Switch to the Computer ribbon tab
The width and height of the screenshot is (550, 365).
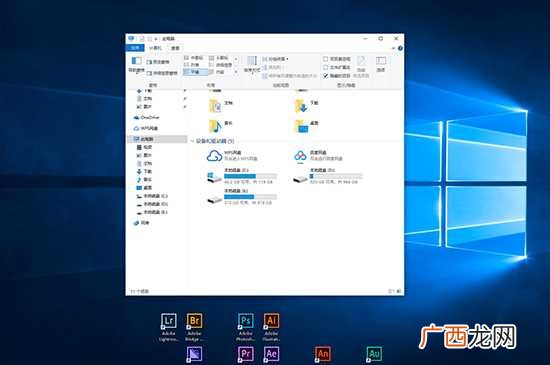click(x=155, y=48)
